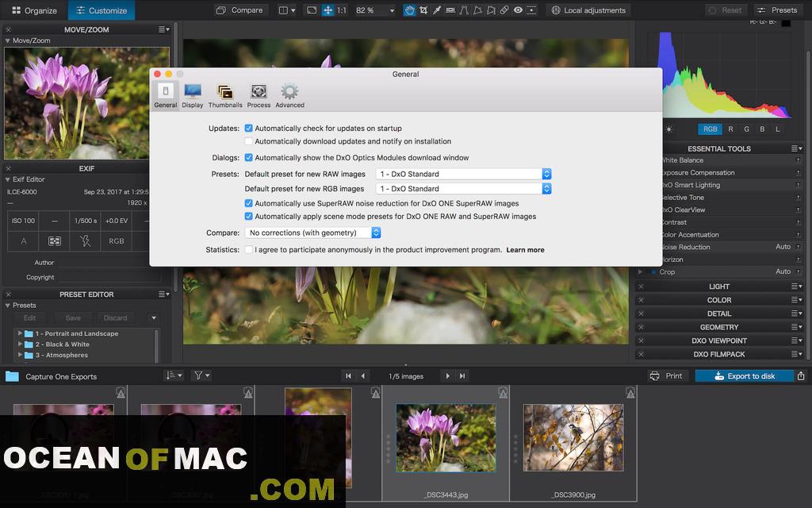Expand the 2 - Black & White preset folder
The height and width of the screenshot is (508, 812).
pyautogui.click(x=20, y=344)
